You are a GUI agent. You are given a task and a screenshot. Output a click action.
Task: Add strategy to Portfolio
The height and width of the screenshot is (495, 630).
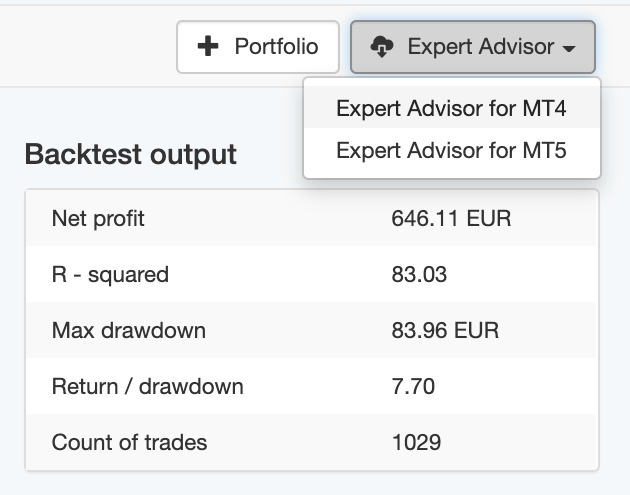click(258, 47)
